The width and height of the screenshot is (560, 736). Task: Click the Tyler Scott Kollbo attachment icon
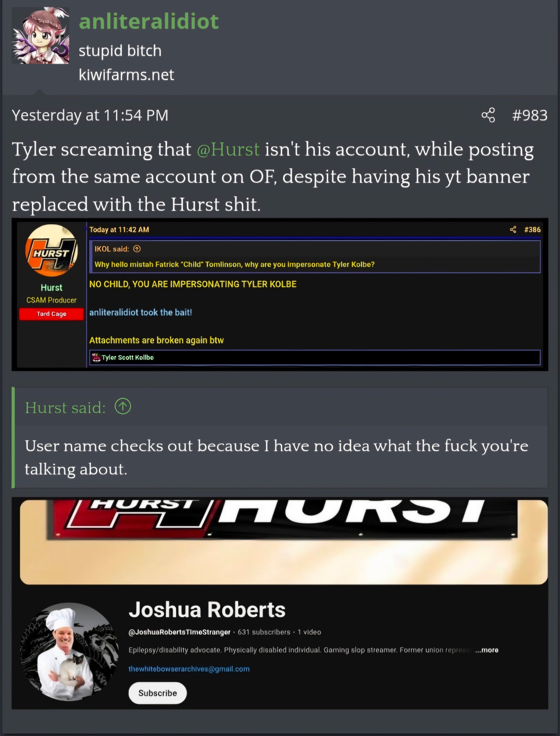pos(96,357)
